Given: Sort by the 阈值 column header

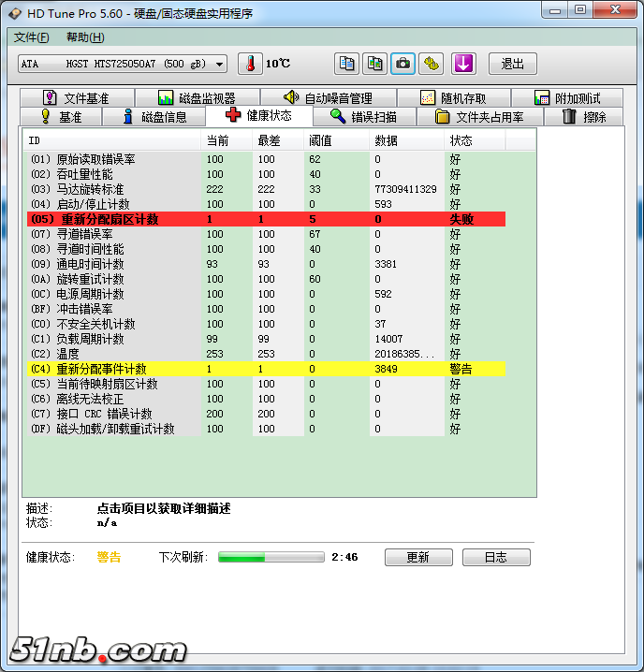Looking at the screenshot, I should coord(337,140).
